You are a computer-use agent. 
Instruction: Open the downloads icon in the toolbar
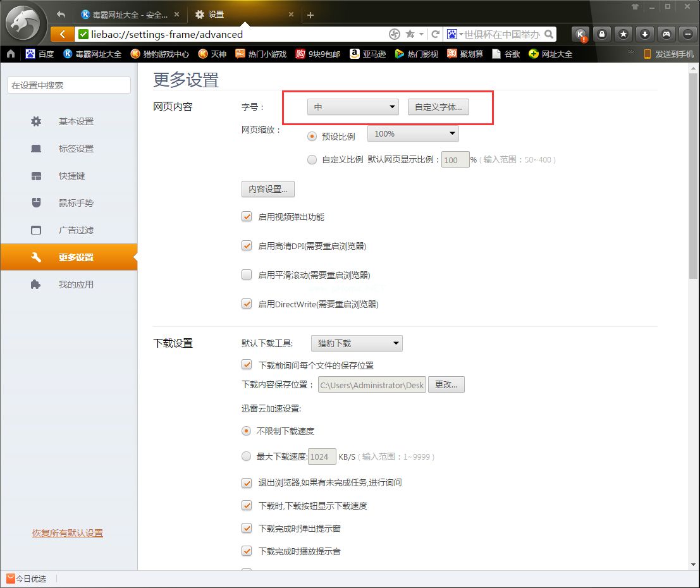pyautogui.click(x=645, y=35)
